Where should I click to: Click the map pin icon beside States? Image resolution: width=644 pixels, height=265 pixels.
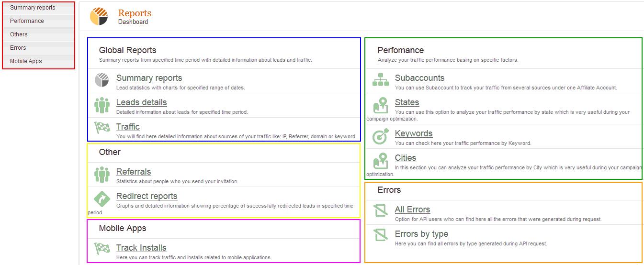pos(381,105)
